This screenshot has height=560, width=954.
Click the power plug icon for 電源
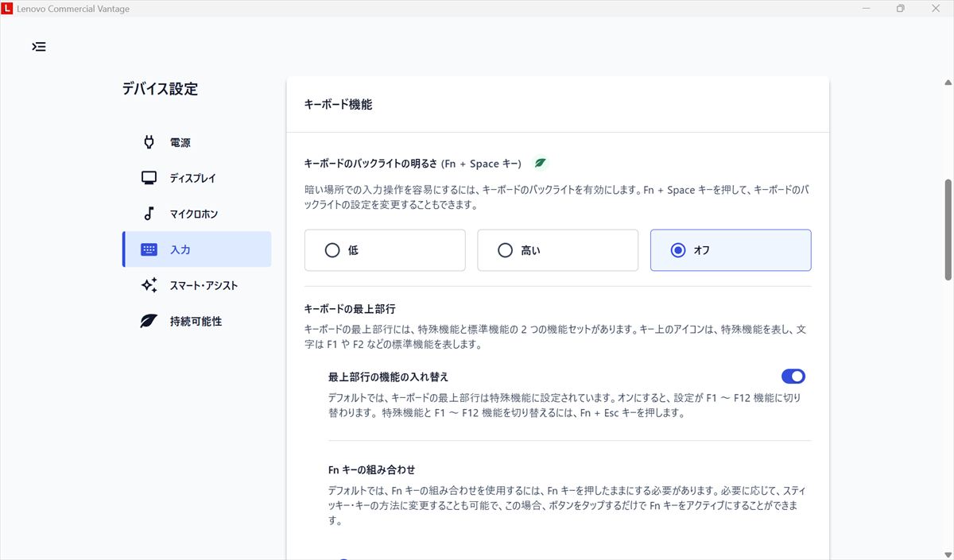coord(149,142)
